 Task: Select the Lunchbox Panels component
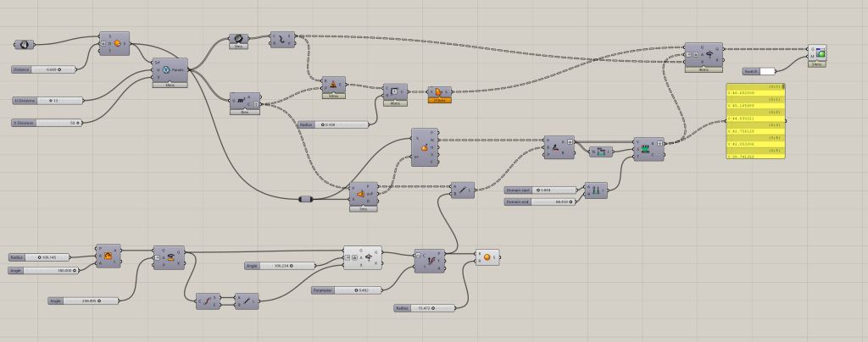170,70
